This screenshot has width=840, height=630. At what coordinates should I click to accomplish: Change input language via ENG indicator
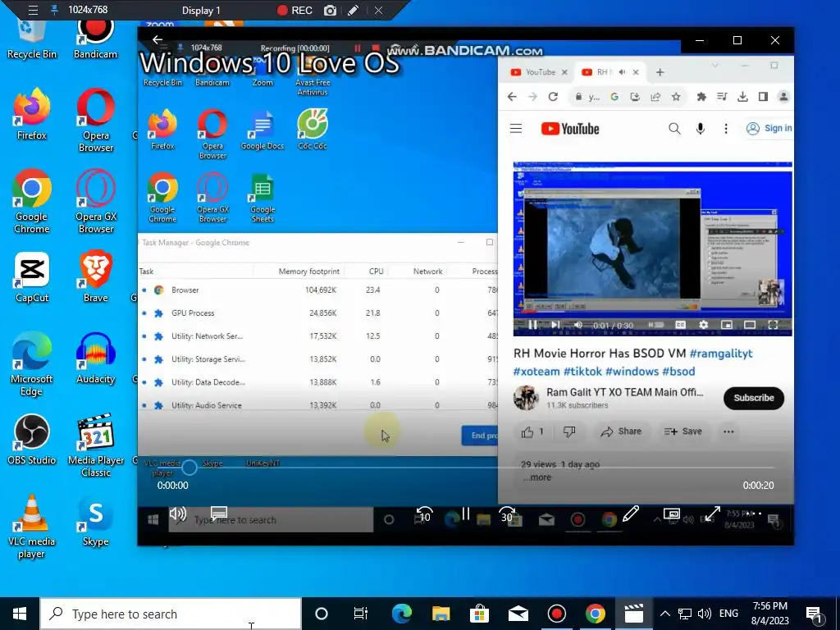[x=728, y=614]
